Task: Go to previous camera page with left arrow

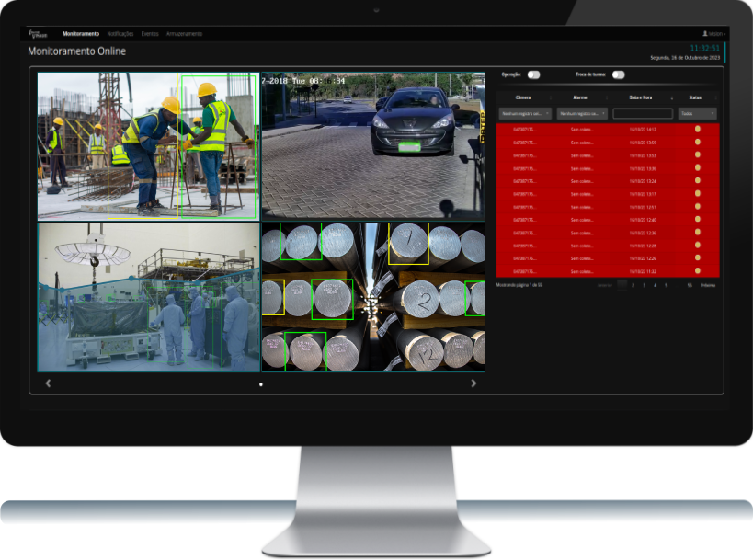Action: pos(48,383)
